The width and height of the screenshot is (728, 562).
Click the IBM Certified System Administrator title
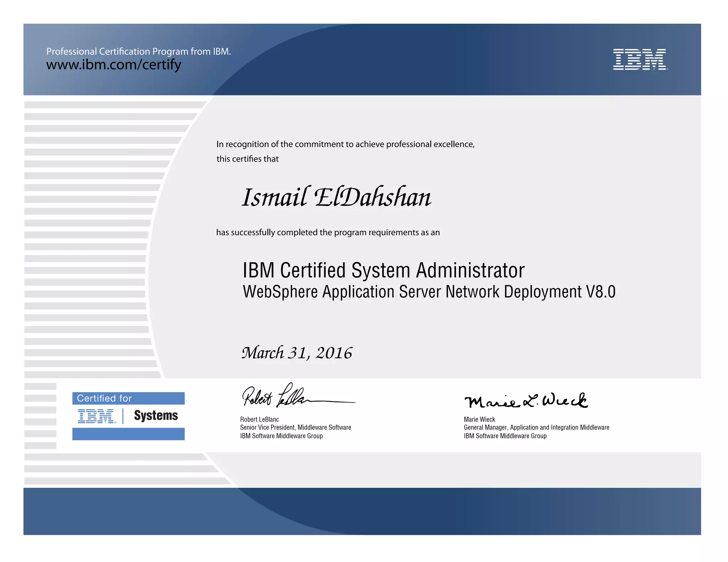(383, 270)
